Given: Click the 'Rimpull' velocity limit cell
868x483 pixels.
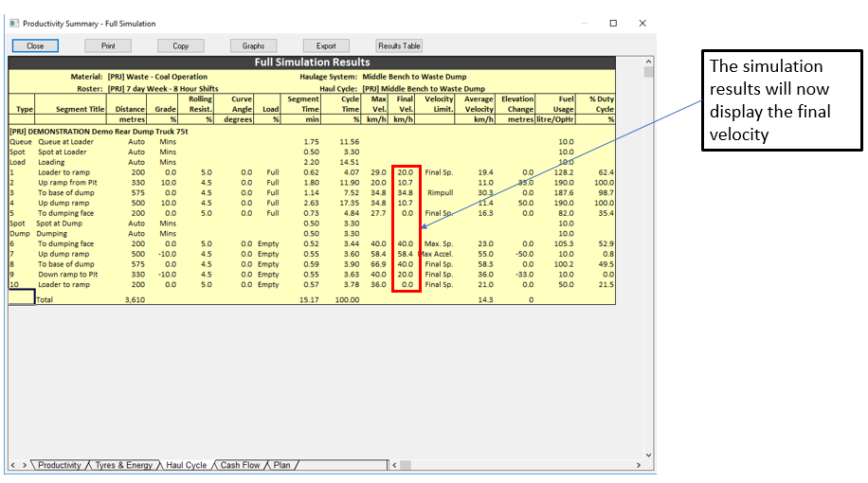Looking at the screenshot, I should pos(440,193).
